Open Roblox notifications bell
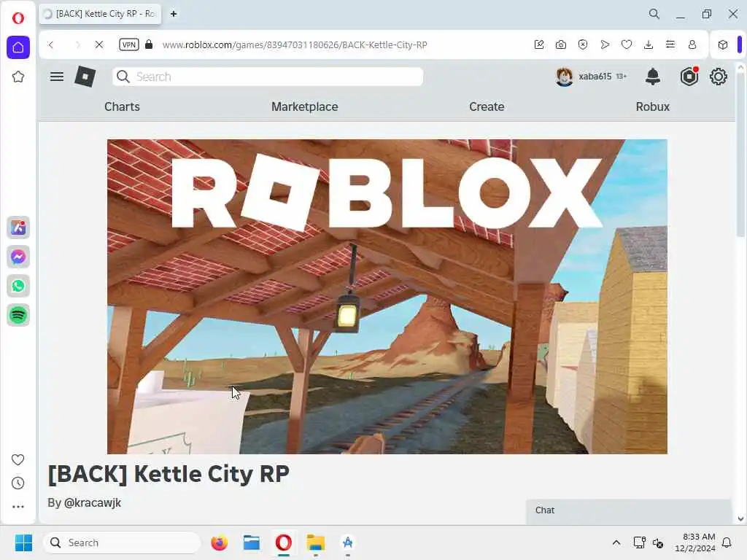The image size is (747, 560). pos(653,76)
